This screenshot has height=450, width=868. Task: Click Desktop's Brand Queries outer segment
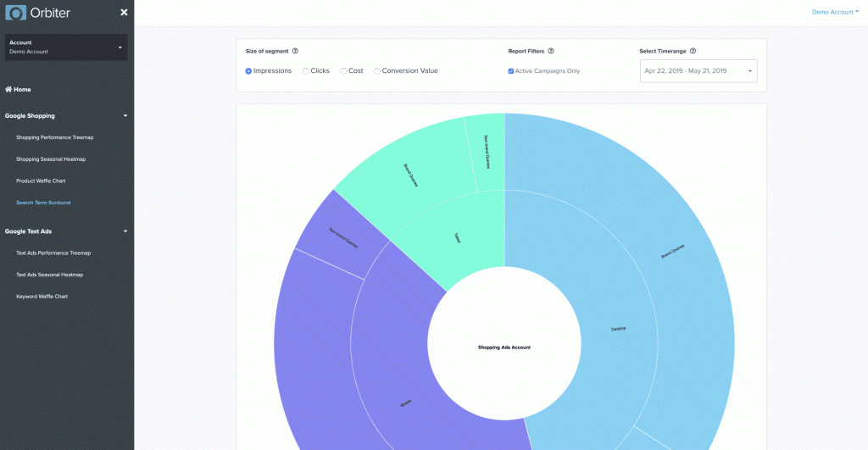coord(672,252)
